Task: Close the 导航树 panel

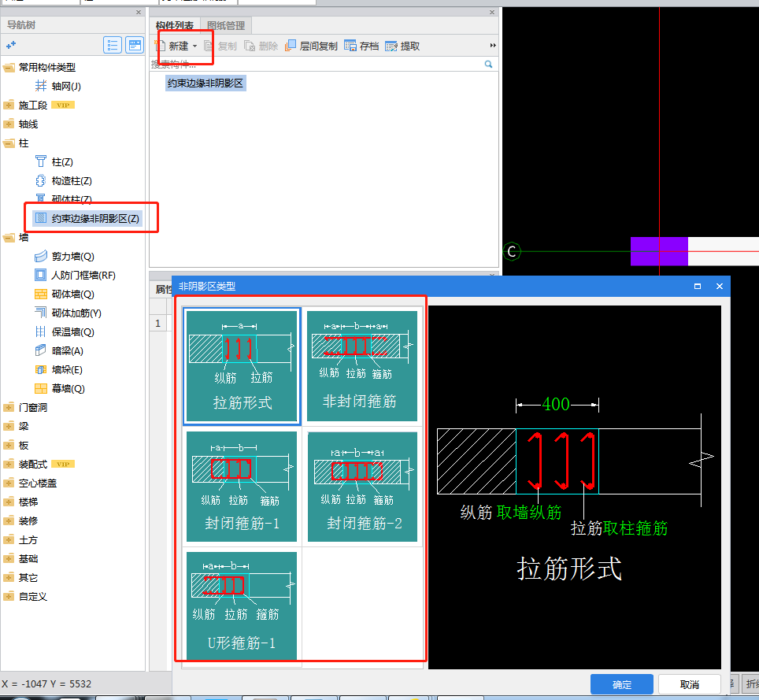Action: coord(139,12)
